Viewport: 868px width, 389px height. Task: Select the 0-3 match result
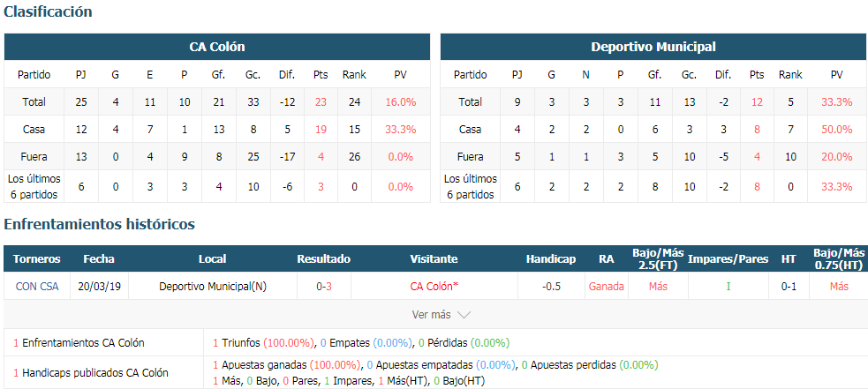324,286
